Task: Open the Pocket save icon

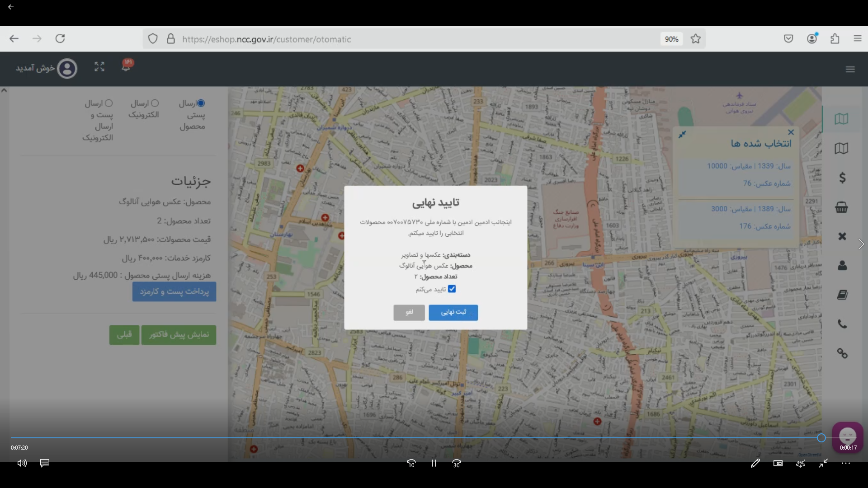Action: [x=788, y=39]
